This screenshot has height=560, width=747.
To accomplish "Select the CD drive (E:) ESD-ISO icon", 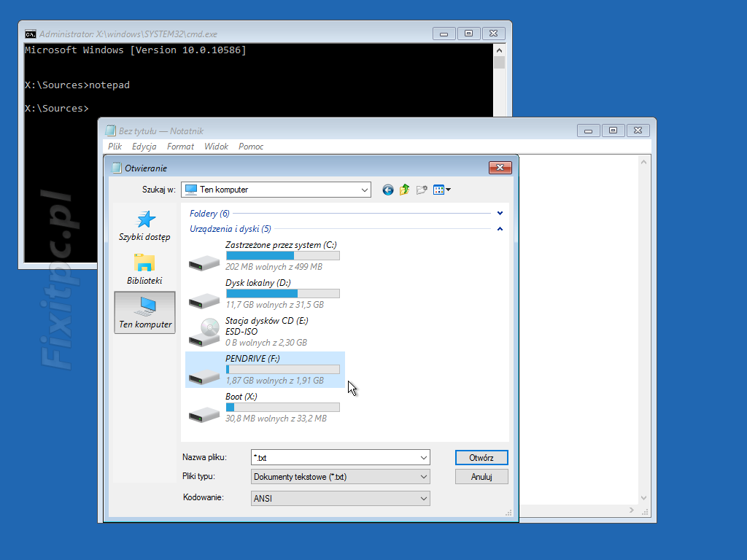I will click(x=204, y=332).
